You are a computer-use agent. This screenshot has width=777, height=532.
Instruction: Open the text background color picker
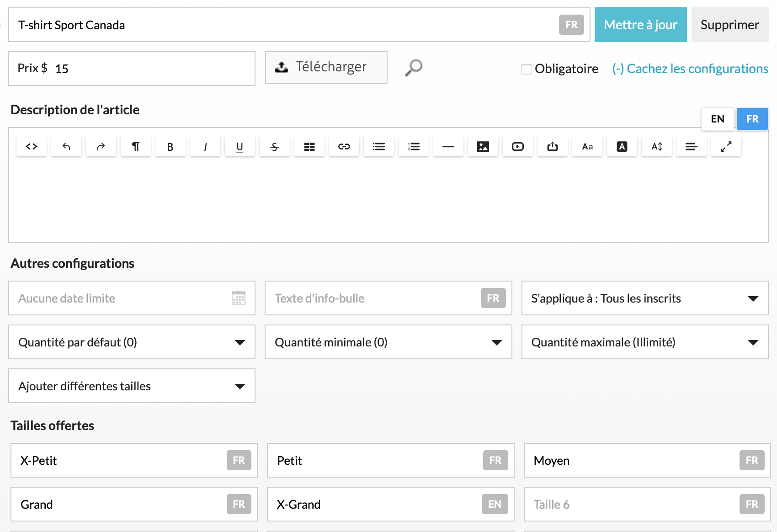point(622,147)
